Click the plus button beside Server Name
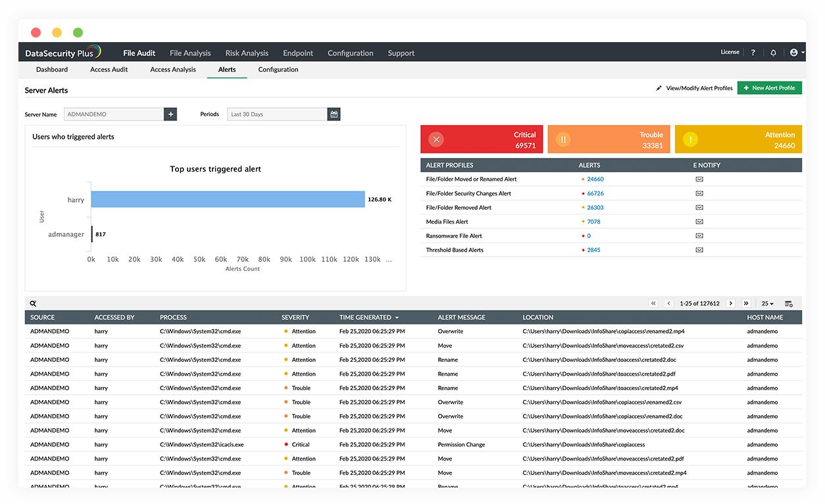The width and height of the screenshot is (825, 504). pyautogui.click(x=171, y=114)
